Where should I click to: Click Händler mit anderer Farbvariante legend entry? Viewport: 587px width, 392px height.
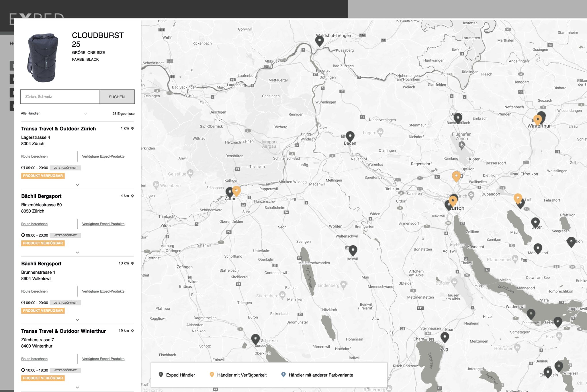(317, 375)
